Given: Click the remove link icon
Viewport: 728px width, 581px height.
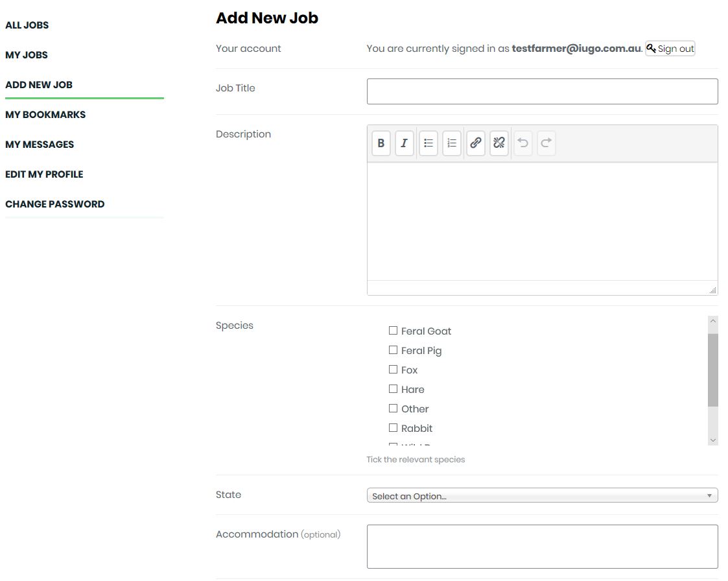Looking at the screenshot, I should (499, 143).
